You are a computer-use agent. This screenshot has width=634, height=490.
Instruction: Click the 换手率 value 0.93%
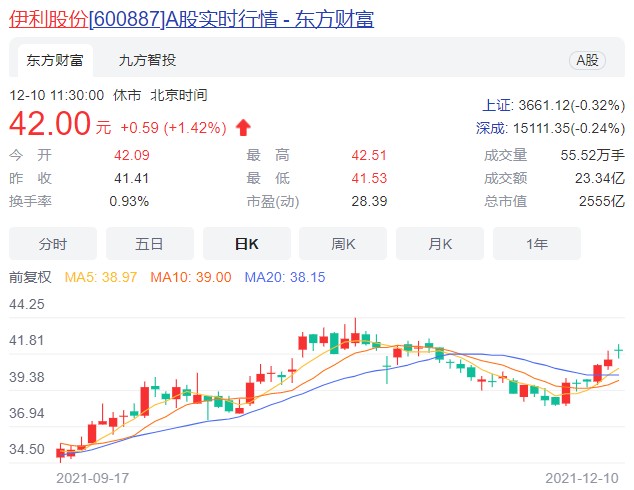129,201
